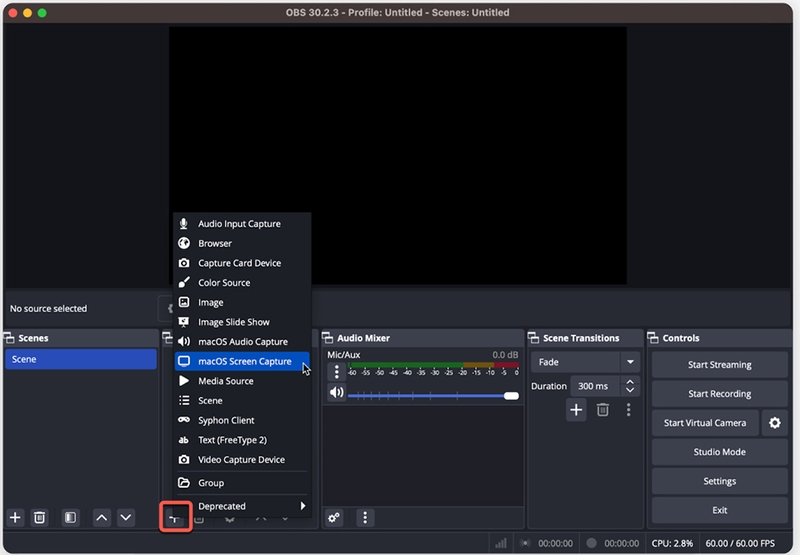Click the Exit button
This screenshot has width=800, height=555.
719,510
